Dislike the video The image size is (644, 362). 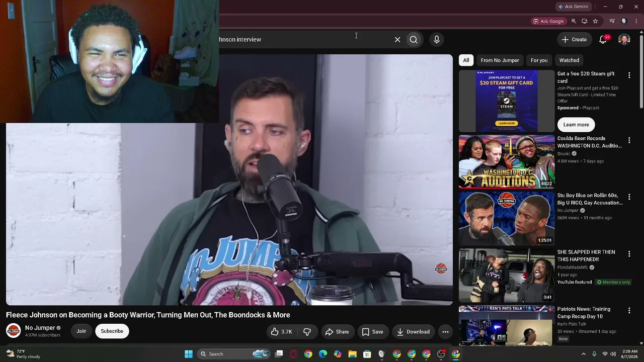coord(307,332)
